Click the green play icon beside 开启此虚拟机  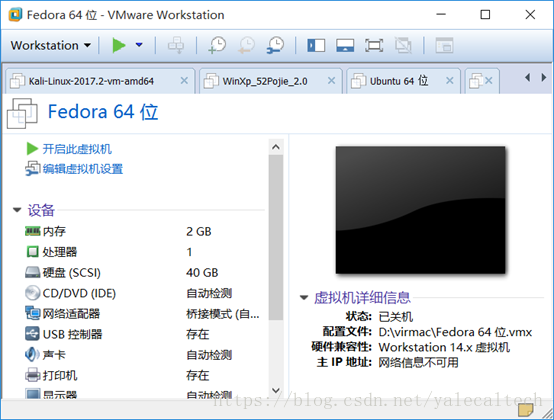(32, 149)
